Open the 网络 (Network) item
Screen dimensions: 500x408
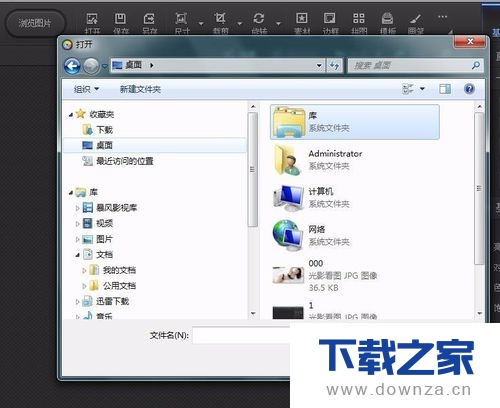click(x=355, y=235)
